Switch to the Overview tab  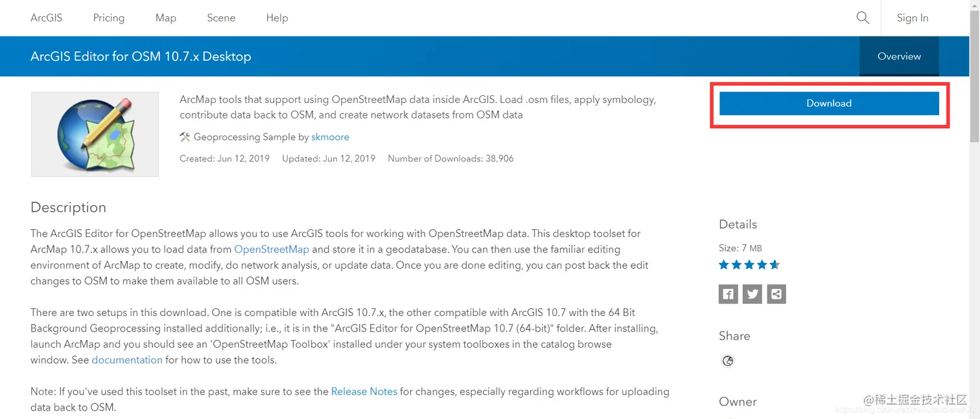pos(898,56)
